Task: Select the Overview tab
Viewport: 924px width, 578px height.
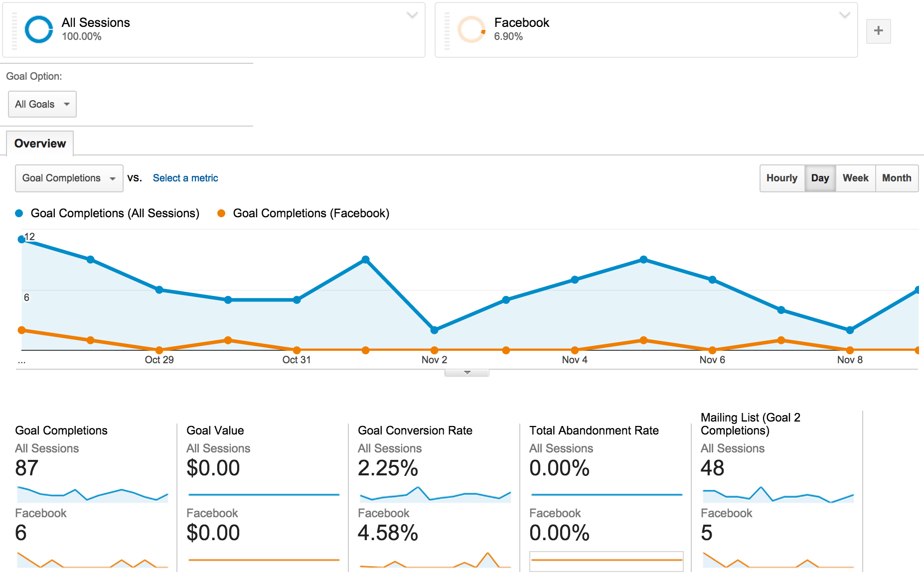Action: point(40,143)
